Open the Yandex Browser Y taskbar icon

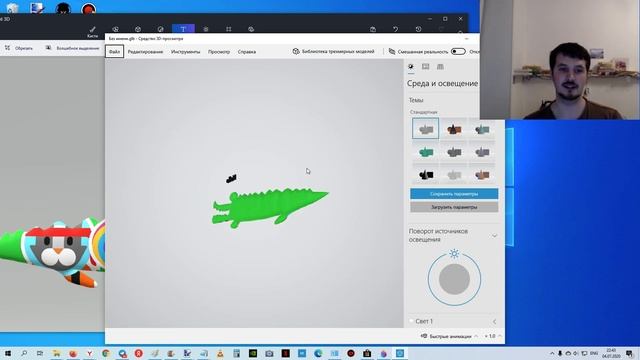(89, 353)
